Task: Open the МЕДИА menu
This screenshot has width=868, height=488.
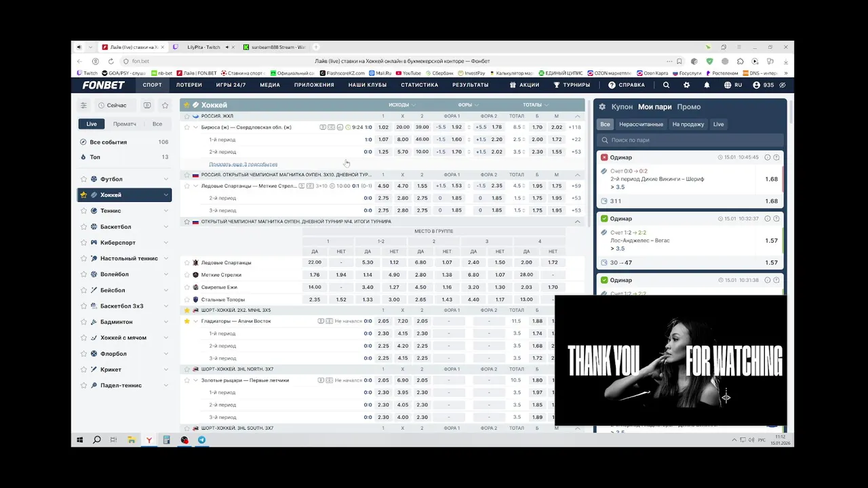Action: click(270, 85)
